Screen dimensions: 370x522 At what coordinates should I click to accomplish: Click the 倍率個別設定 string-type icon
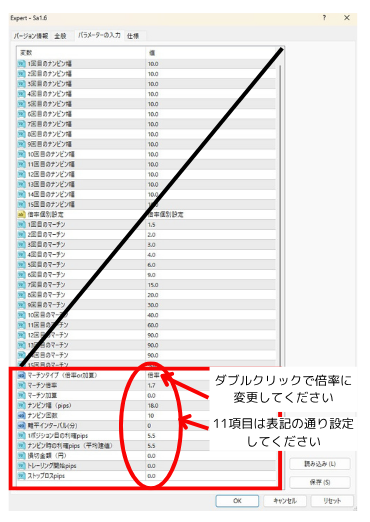22,214
